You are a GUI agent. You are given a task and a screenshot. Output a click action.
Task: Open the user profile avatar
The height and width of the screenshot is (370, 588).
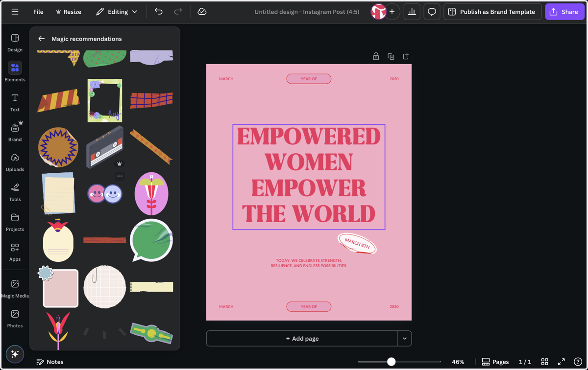[x=378, y=12]
